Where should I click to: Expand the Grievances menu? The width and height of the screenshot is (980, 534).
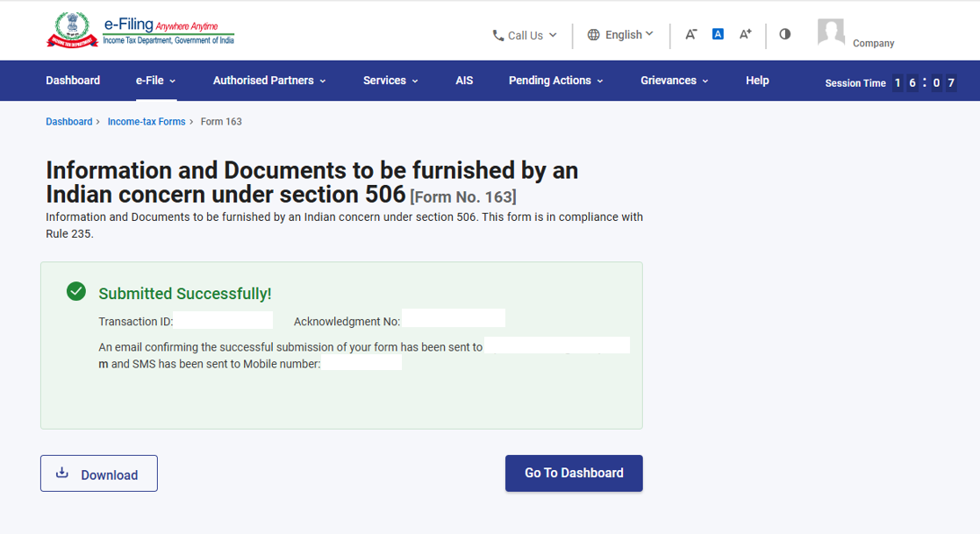(x=675, y=81)
